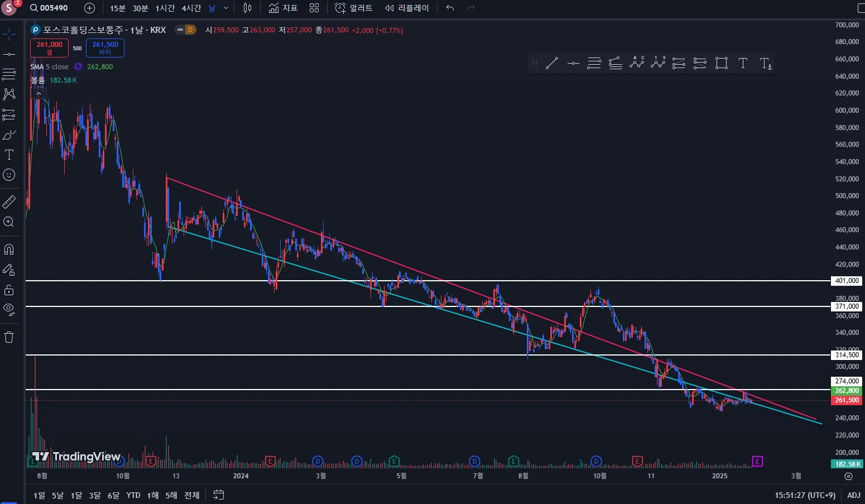Switch to 1시간 interval

(x=165, y=8)
